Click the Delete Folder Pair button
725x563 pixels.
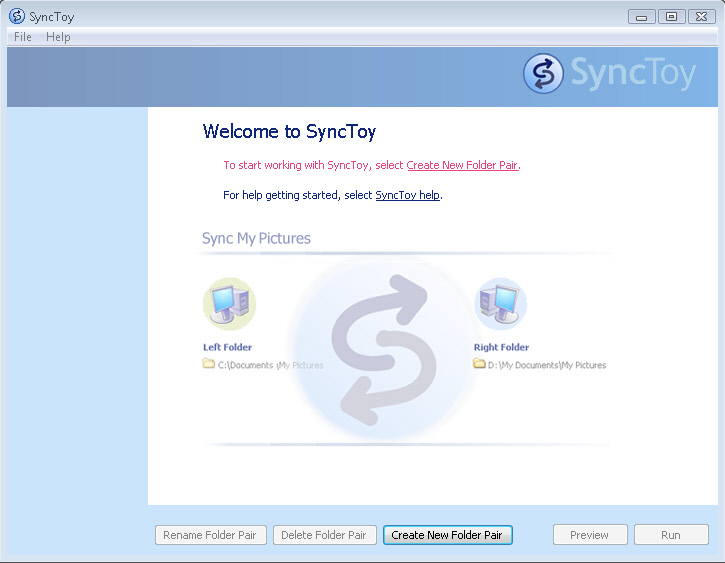pyautogui.click(x=325, y=535)
